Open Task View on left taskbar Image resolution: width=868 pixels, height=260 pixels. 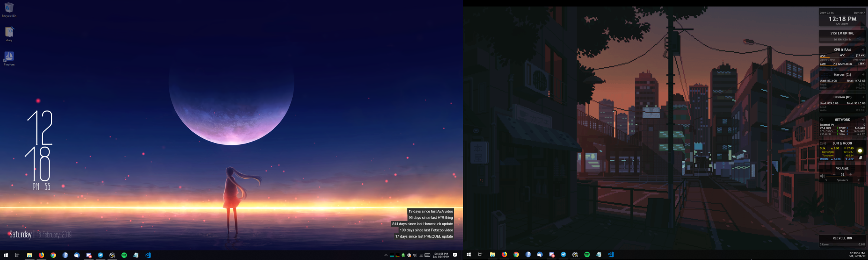click(17, 255)
